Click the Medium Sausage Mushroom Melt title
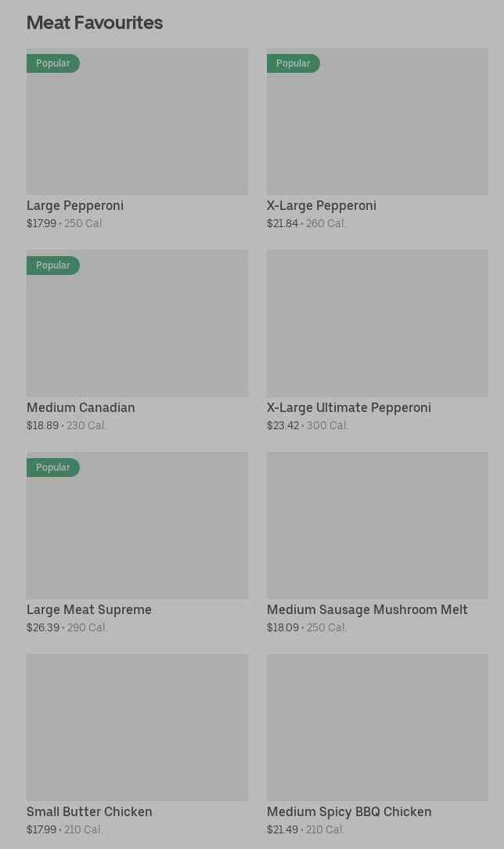 (367, 609)
